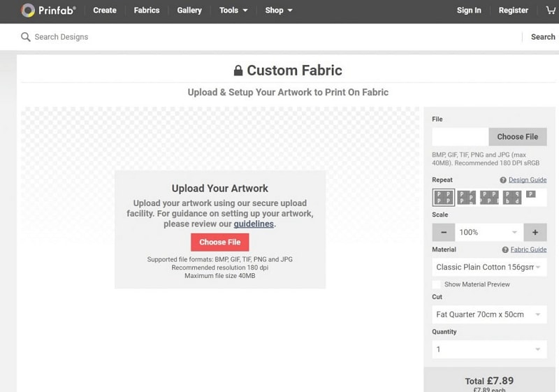559x392 pixels.
Task: Decrease scale with minus button
Action: click(444, 233)
